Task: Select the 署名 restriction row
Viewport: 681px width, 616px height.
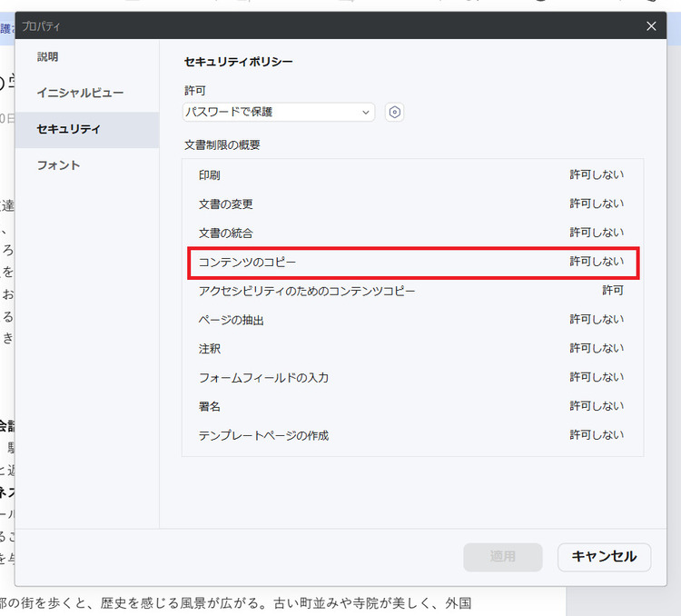Action: 412,406
